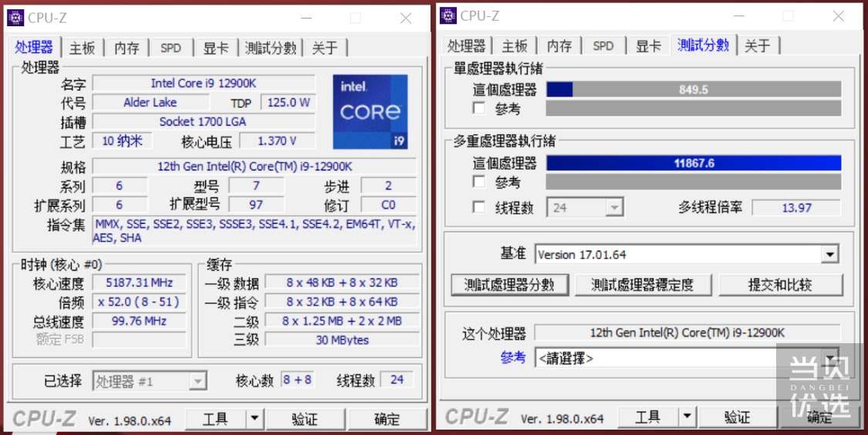This screenshot has width=868, height=435.
Task: Click 验证 button in the left window
Action: (305, 419)
